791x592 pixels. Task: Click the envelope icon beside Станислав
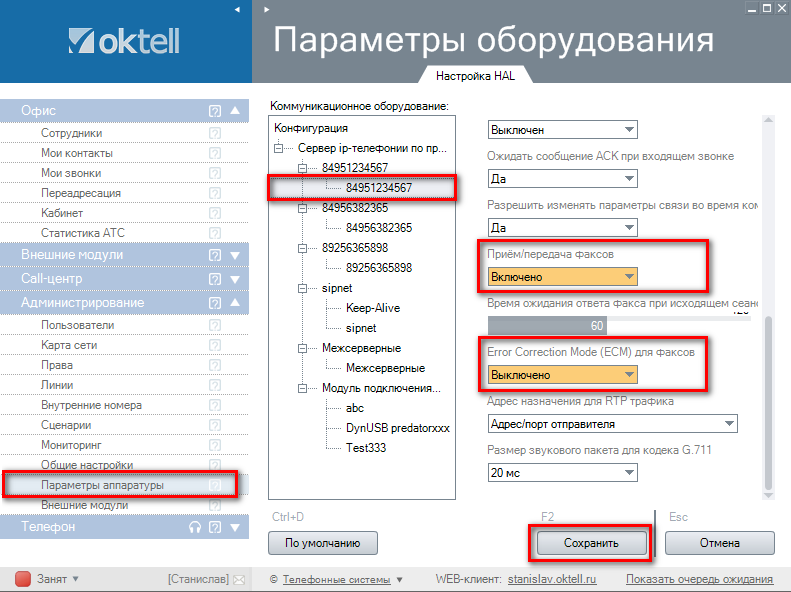click(237, 579)
